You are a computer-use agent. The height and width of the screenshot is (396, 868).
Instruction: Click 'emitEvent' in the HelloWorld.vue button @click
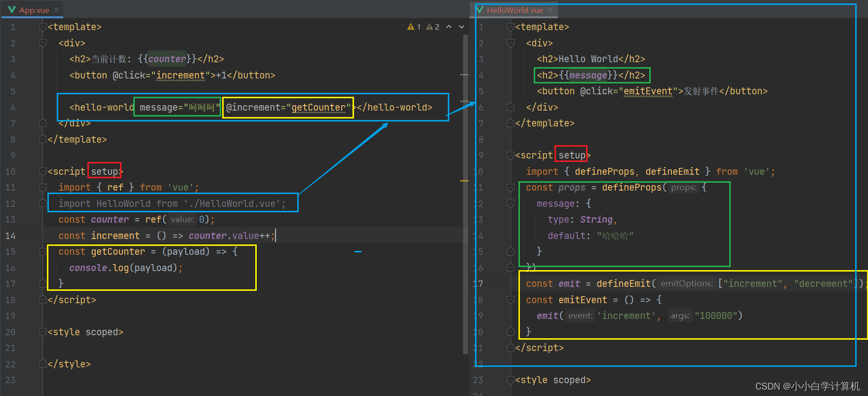(x=648, y=91)
